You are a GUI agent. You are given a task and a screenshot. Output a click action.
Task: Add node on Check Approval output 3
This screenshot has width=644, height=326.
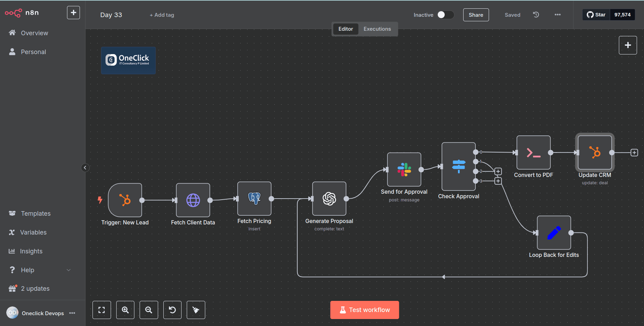pos(498,181)
